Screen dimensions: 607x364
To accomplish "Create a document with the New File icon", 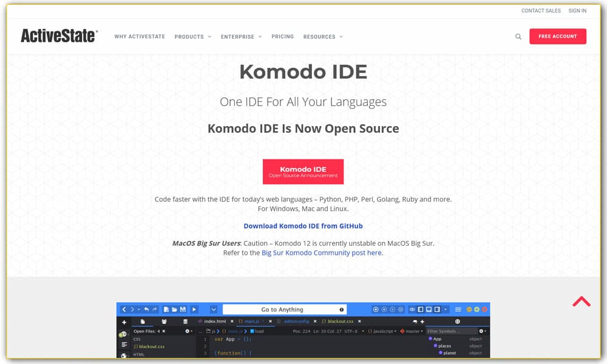I will pyautogui.click(x=166, y=308).
